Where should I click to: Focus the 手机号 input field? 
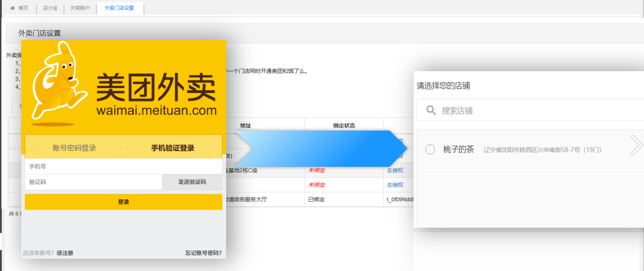[123, 166]
